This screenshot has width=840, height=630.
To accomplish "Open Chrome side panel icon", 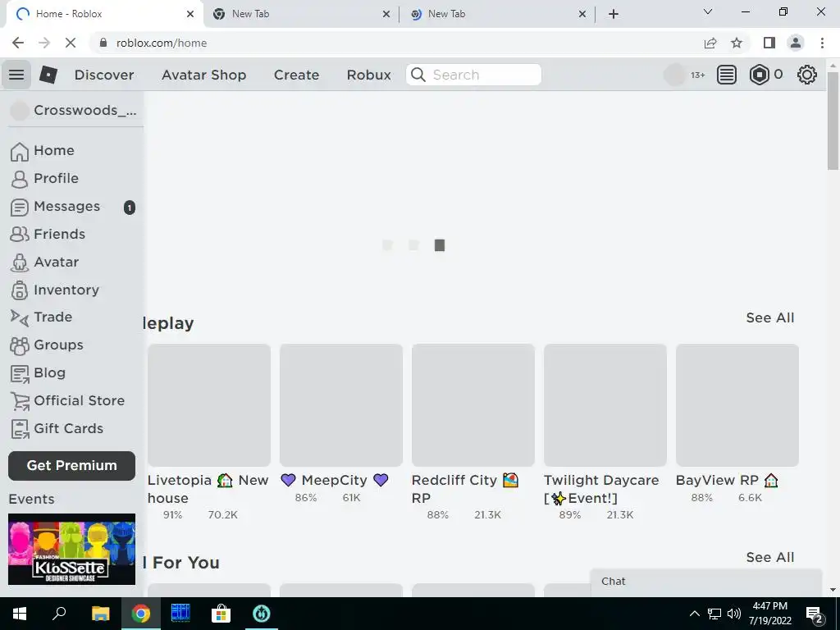I will click(769, 43).
